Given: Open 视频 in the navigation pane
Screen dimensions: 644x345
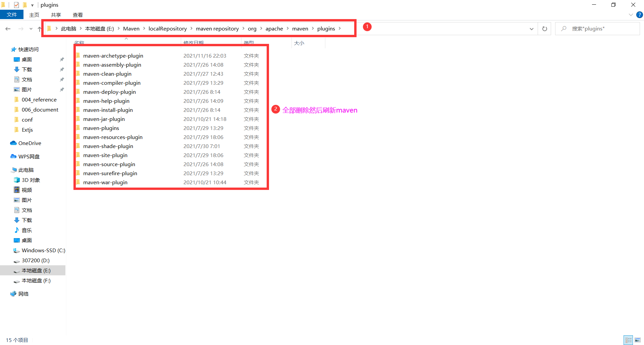Looking at the screenshot, I should [26, 190].
